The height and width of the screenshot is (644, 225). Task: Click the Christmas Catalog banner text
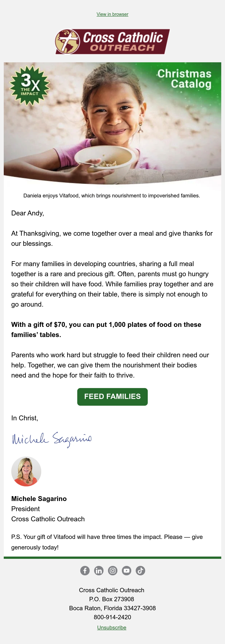click(184, 79)
